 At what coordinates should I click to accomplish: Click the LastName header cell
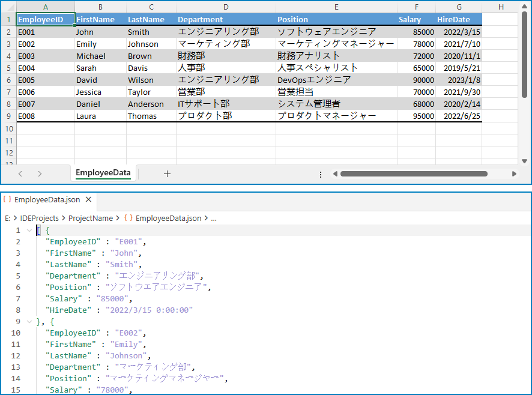click(151, 19)
